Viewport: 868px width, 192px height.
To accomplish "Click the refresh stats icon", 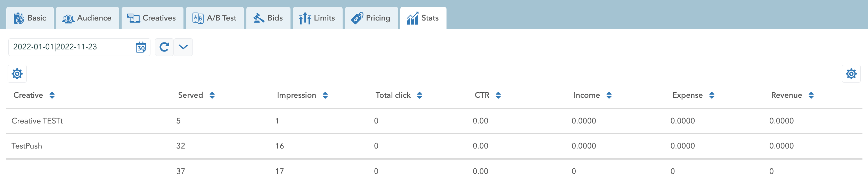I will tap(164, 47).
